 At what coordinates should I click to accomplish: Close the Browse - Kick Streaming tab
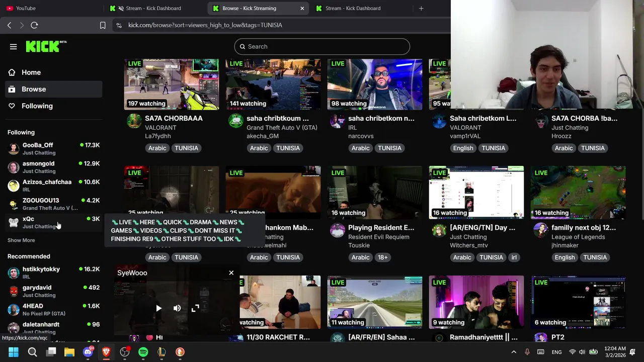point(302,8)
